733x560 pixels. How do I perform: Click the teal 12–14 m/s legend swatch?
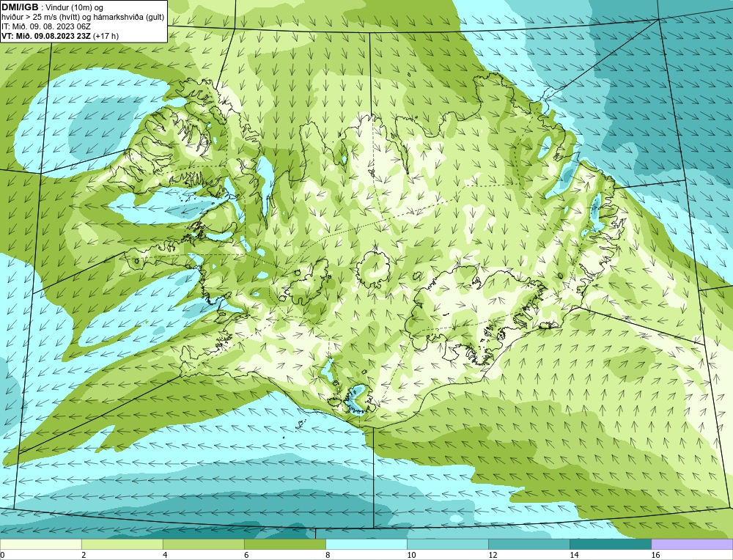point(528,544)
